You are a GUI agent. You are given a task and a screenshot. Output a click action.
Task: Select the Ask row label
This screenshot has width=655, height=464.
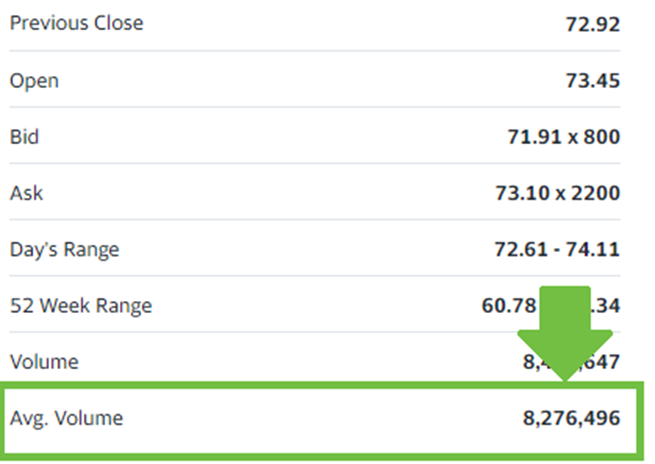pyautogui.click(x=26, y=193)
